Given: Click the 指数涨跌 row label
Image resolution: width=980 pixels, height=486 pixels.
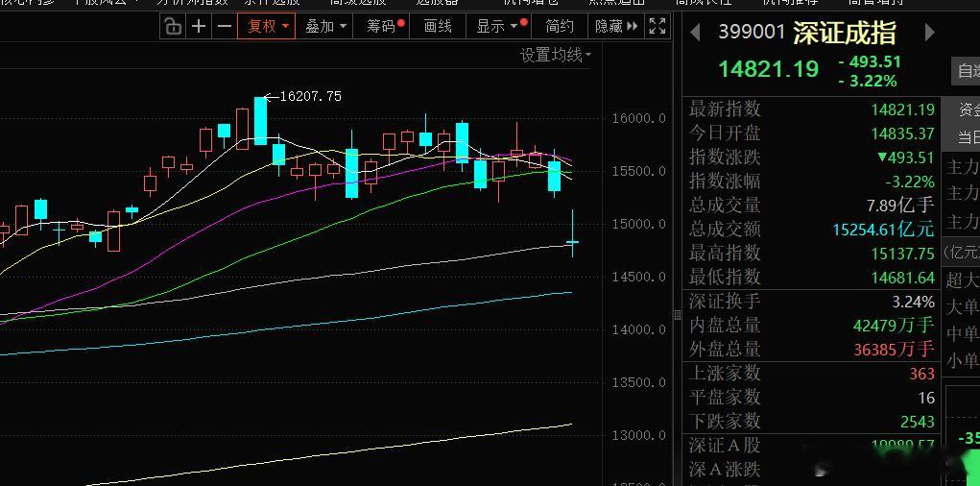Looking at the screenshot, I should click(x=725, y=157).
